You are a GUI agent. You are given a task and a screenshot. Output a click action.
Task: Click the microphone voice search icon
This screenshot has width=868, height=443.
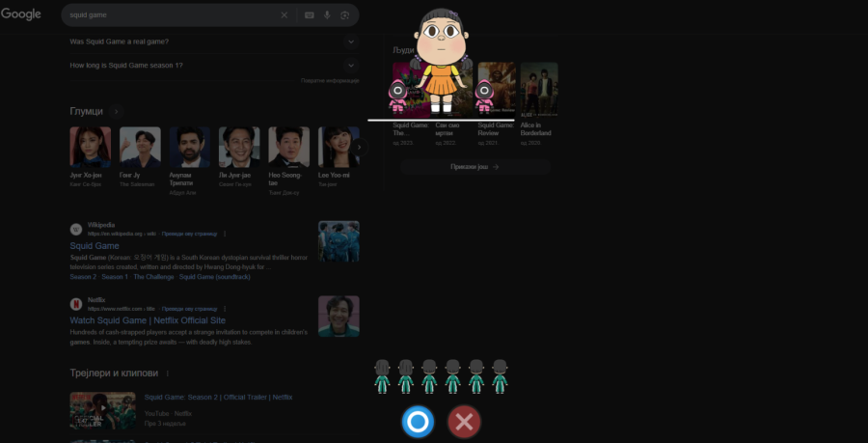pyautogui.click(x=327, y=15)
